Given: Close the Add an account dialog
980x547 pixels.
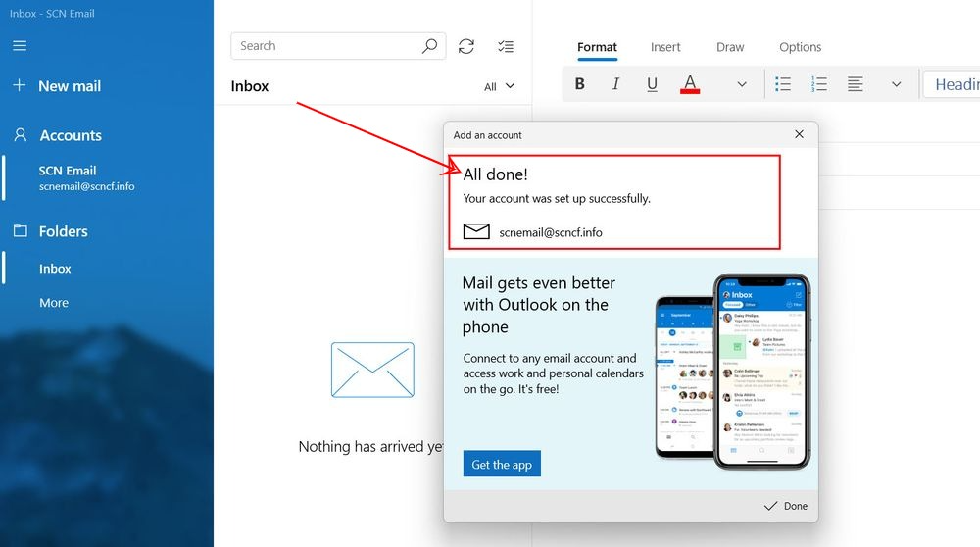Looking at the screenshot, I should [x=799, y=134].
